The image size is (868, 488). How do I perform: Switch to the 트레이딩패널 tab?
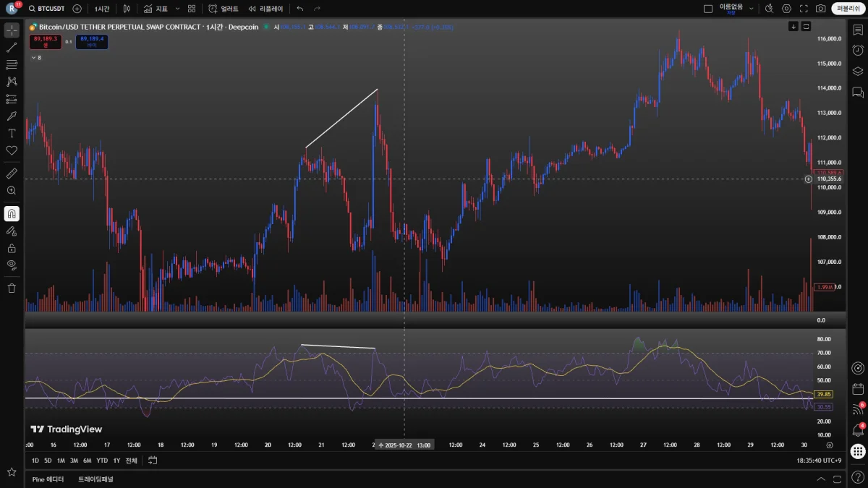point(95,479)
